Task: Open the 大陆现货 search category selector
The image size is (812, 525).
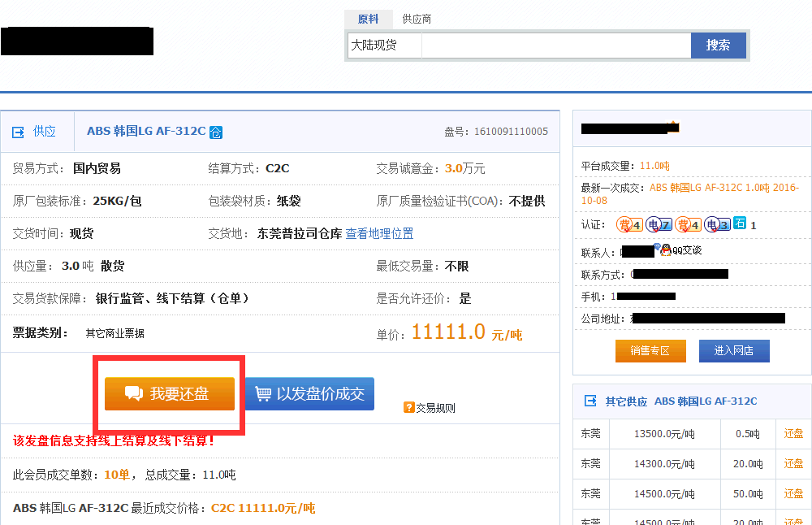Action: click(385, 46)
